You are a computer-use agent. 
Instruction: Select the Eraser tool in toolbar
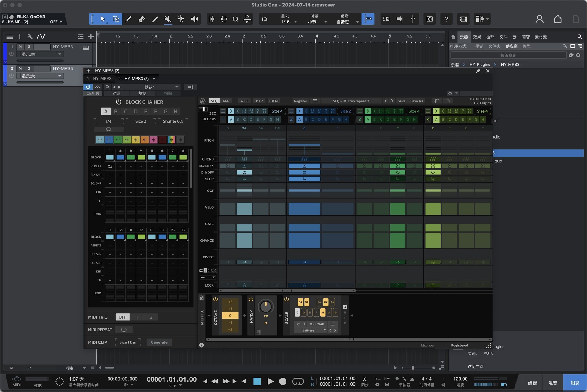tap(142, 19)
